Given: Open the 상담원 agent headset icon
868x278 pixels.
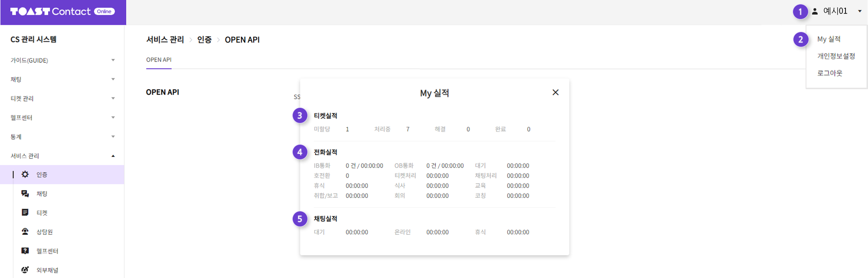Looking at the screenshot, I should [x=25, y=232].
